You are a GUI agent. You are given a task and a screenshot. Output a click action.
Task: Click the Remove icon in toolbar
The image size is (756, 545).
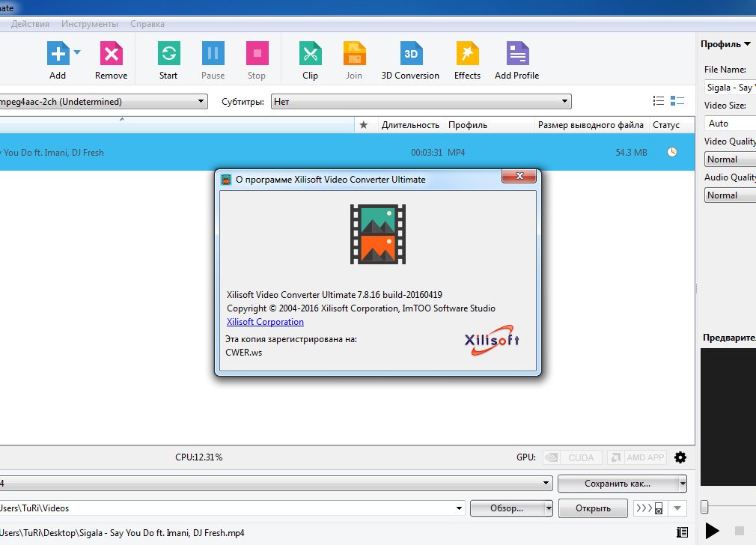112,53
